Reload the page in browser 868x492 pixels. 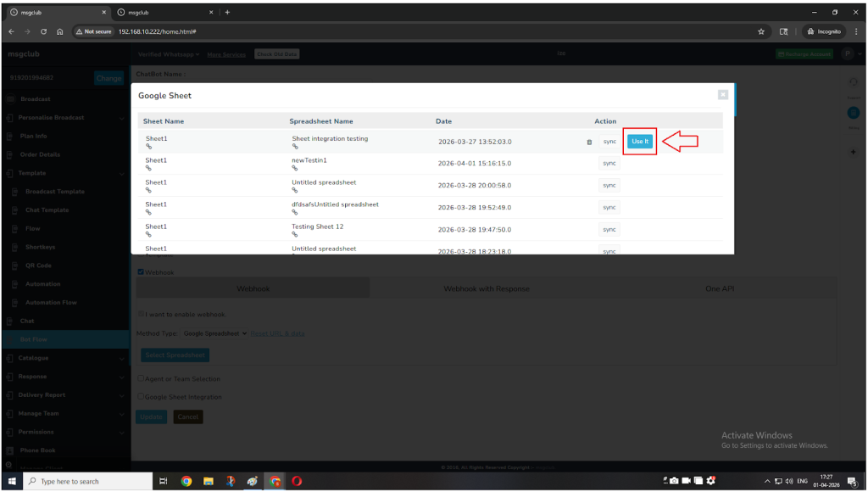coord(43,31)
